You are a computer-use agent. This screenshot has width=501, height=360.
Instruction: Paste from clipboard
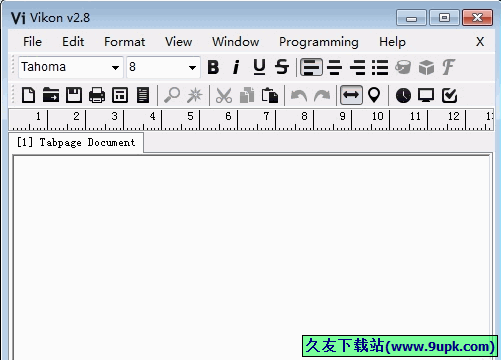click(270, 95)
